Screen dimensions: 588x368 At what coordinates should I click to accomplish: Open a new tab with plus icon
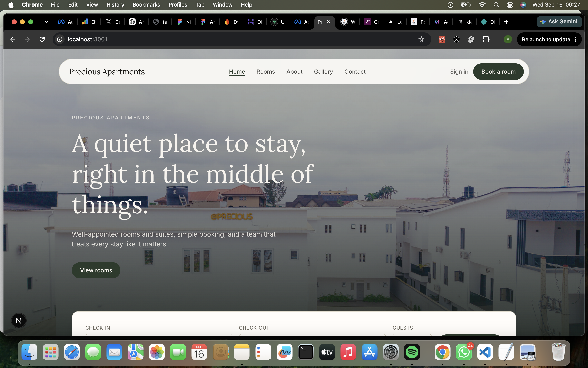coord(506,22)
